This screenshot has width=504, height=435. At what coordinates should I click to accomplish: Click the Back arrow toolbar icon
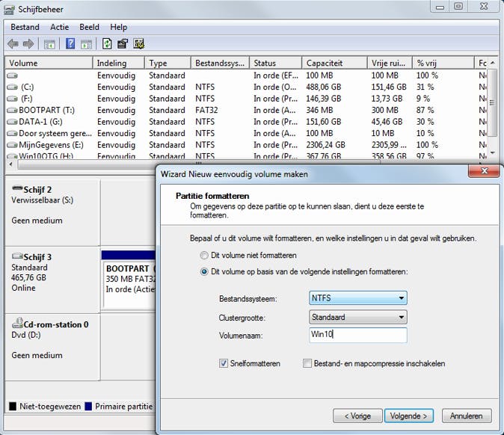tap(13, 43)
